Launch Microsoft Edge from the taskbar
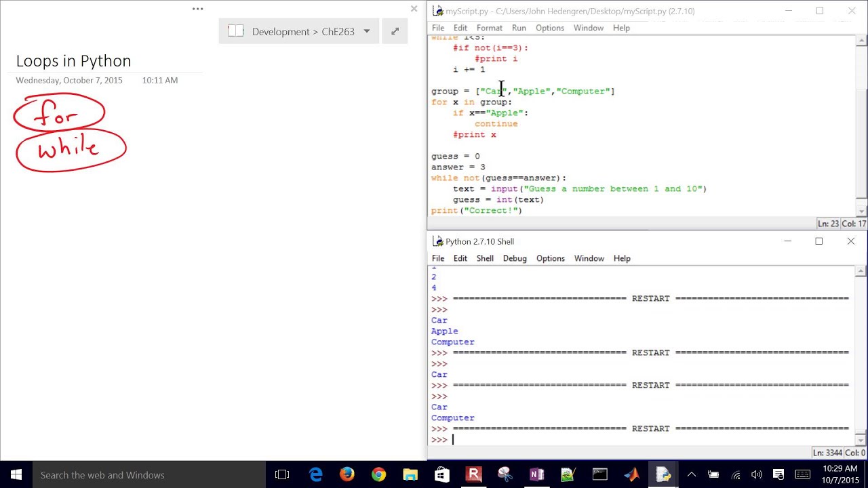 315,474
